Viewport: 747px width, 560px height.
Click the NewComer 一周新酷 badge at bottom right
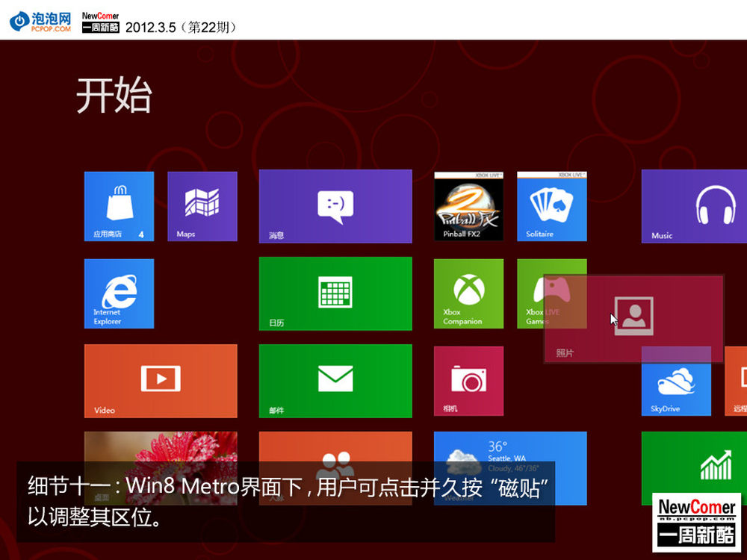point(696,521)
